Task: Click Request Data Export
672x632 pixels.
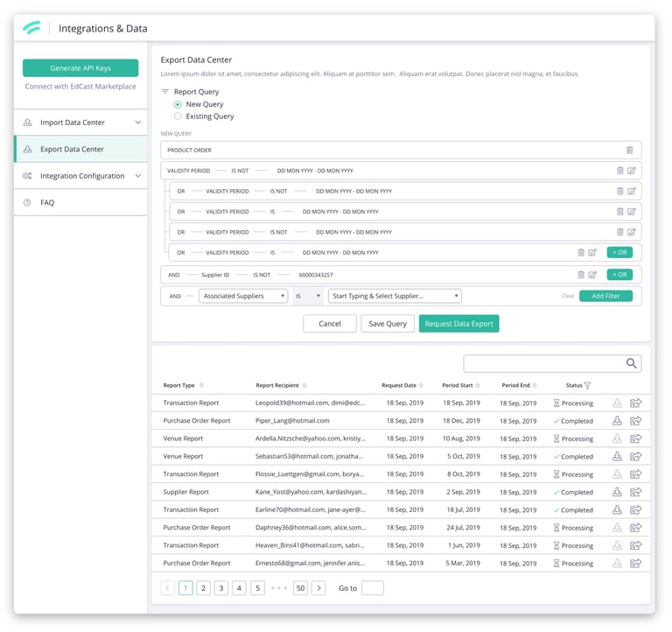Action: coord(459,324)
